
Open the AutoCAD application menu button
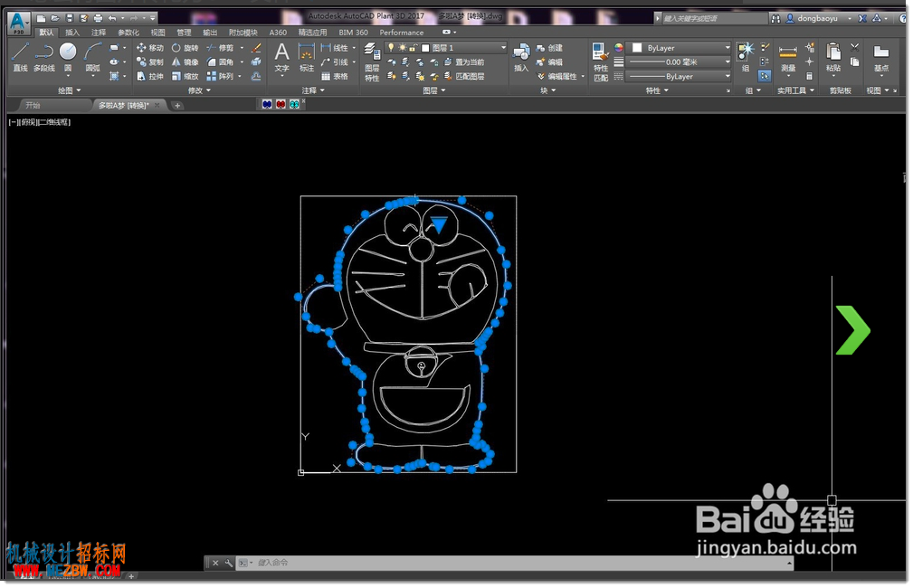pyautogui.click(x=18, y=23)
